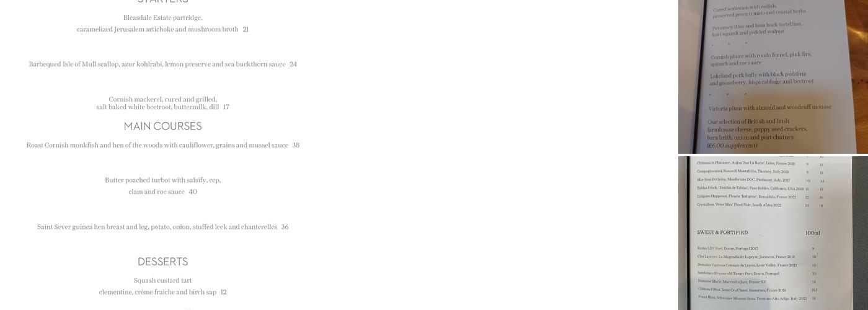Click SWEET & FORTIFIED heading in wine photo
The image size is (868, 310).
722,232
